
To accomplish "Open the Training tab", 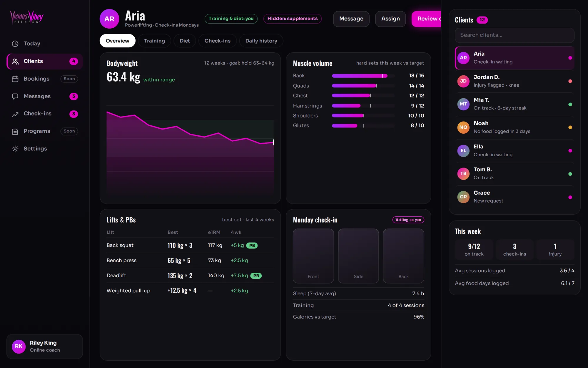I will [x=154, y=41].
